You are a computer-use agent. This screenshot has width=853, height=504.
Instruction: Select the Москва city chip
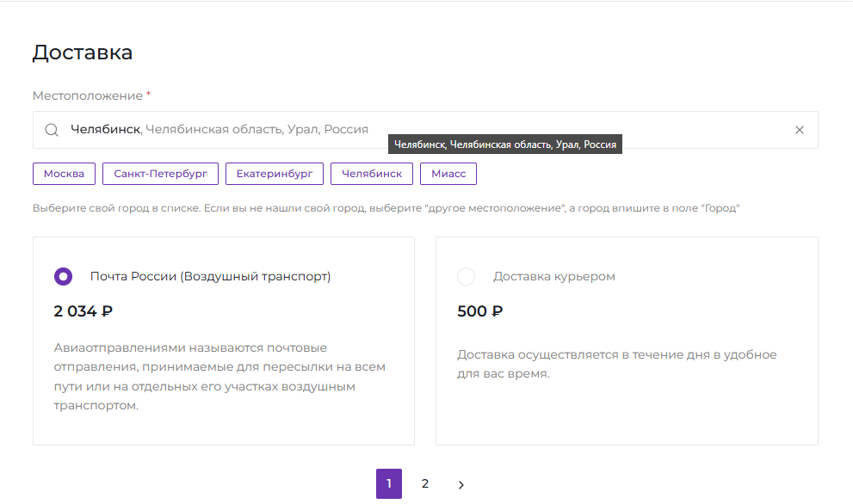(x=64, y=174)
